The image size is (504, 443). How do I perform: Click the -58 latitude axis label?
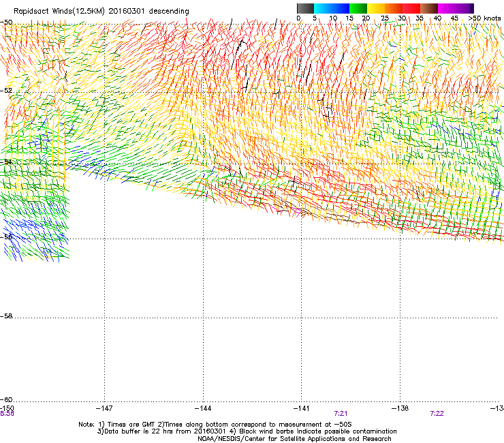click(x=6, y=316)
